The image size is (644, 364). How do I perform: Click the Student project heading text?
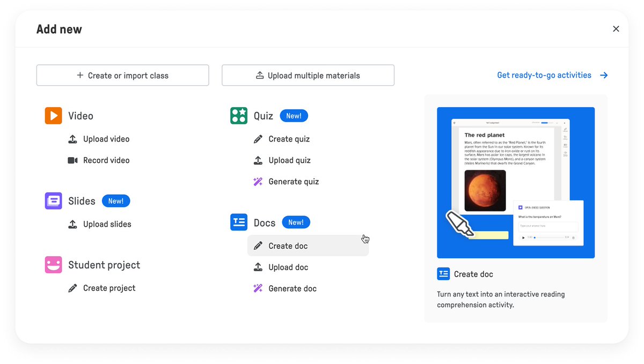[104, 265]
